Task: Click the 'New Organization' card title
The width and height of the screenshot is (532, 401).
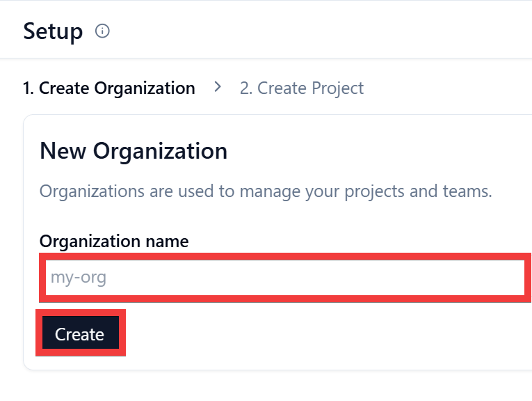Action: (134, 151)
